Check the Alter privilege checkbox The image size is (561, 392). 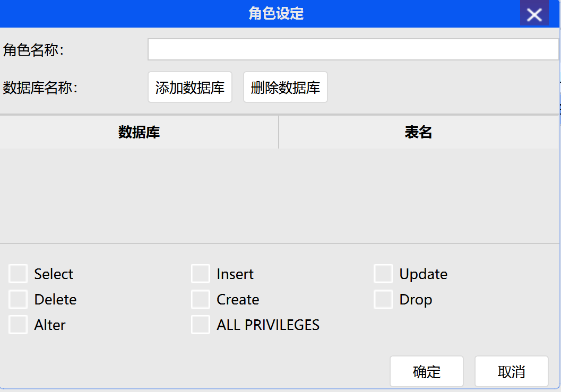[x=18, y=325]
